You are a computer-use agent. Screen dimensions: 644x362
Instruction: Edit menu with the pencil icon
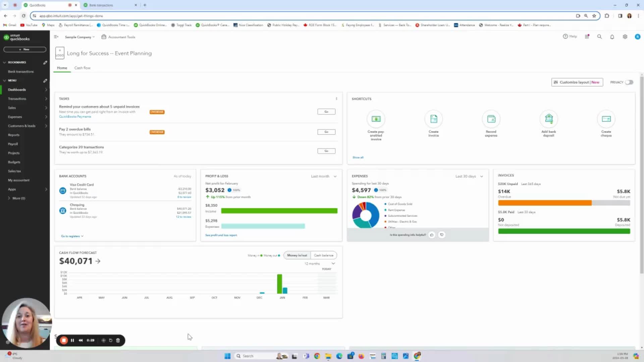(45, 80)
